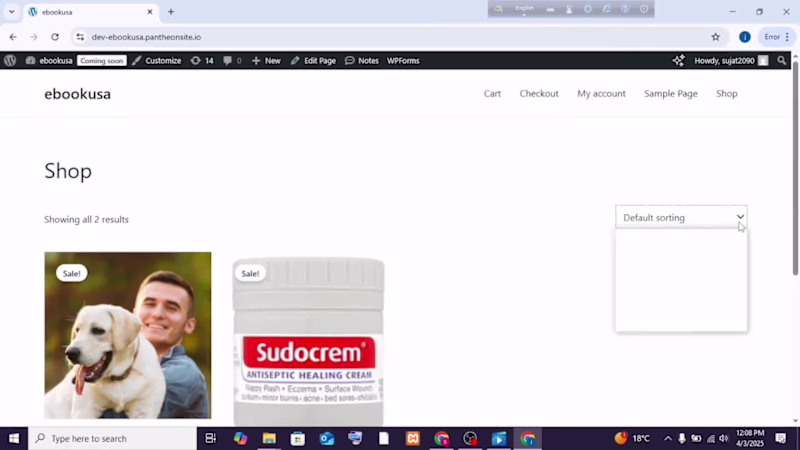Open the Chrome Error menu button
This screenshot has width=800, height=450.
click(777, 37)
